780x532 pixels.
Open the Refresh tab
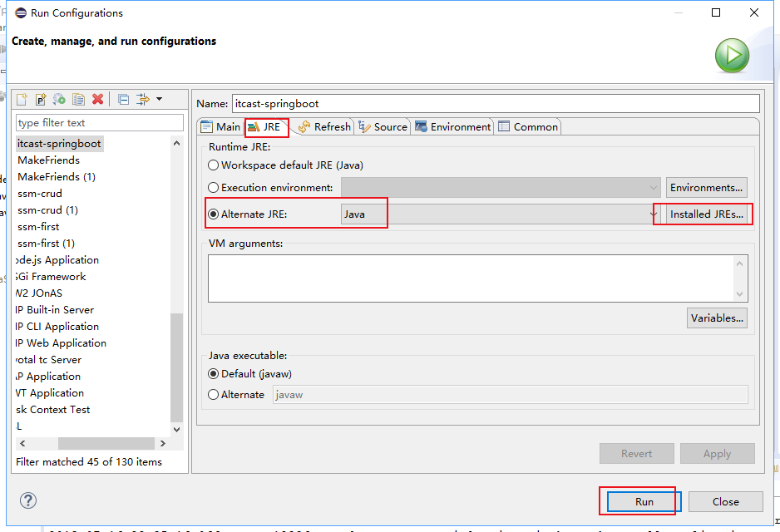[x=324, y=127]
